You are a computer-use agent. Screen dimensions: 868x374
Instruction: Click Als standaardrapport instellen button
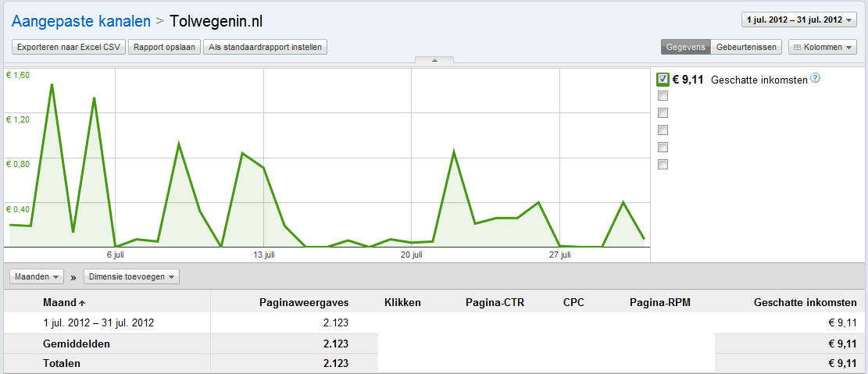[x=266, y=47]
